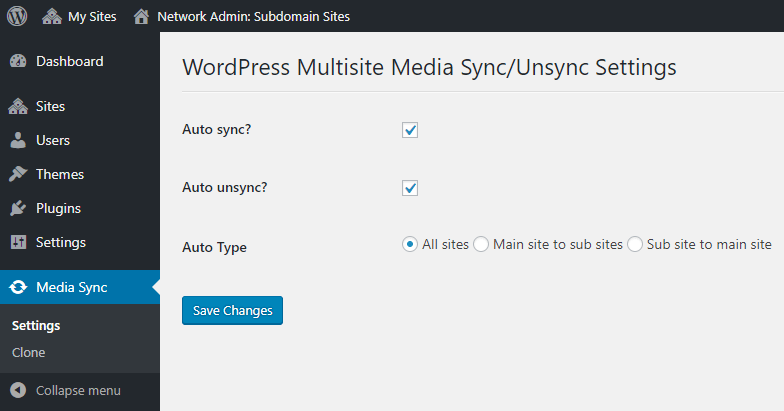This screenshot has height=411, width=784.
Task: Select the Themes brush icon
Action: [x=18, y=174]
